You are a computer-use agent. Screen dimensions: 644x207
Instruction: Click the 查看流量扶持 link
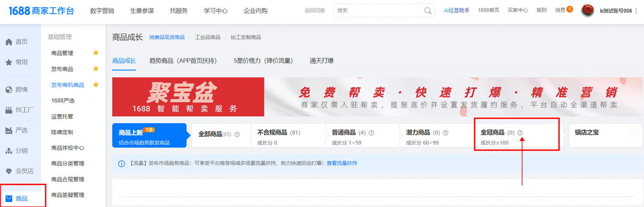(341, 163)
